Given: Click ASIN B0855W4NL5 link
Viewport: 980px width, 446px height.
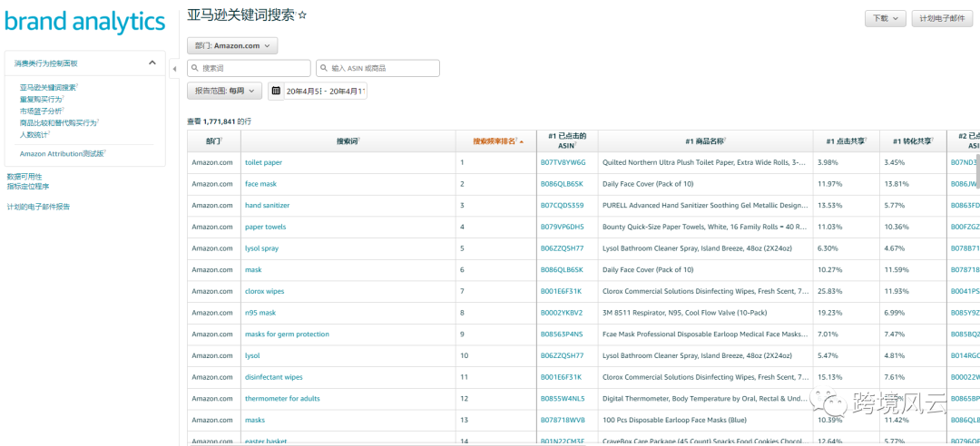Looking at the screenshot, I should [x=563, y=399].
